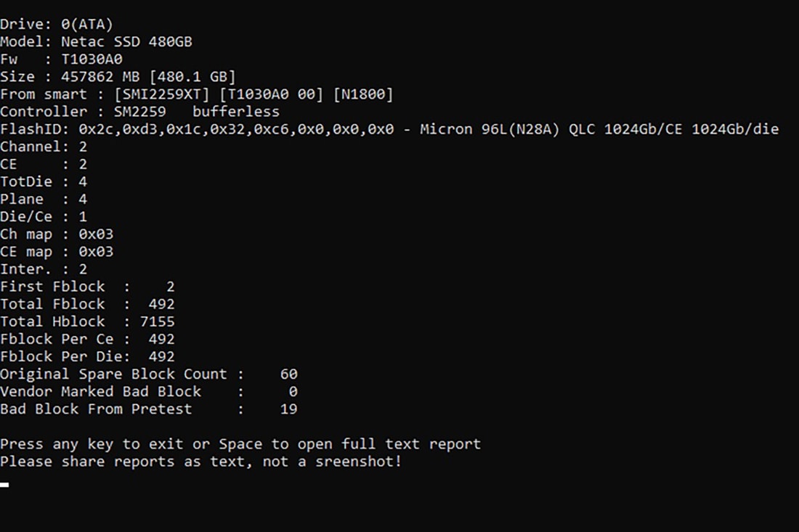Image resolution: width=799 pixels, height=532 pixels.
Task: Click the Fblock Per Die line
Action: coord(87,356)
